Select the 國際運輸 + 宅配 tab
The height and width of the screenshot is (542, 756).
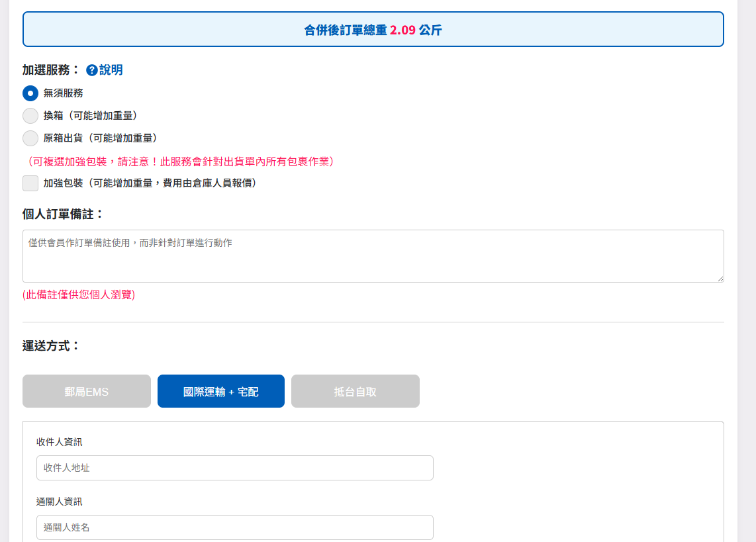(x=221, y=392)
